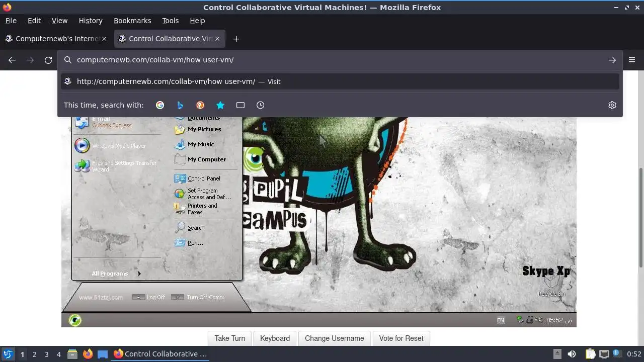Open the View menu
Viewport: 644px width, 362px height.
[59, 21]
